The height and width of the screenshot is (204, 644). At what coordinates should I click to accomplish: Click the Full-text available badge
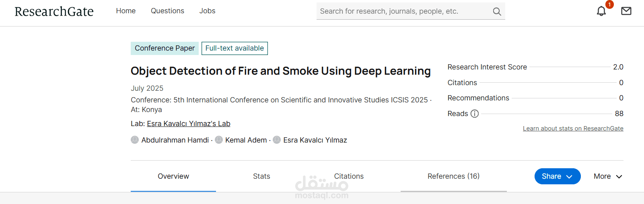(x=235, y=48)
